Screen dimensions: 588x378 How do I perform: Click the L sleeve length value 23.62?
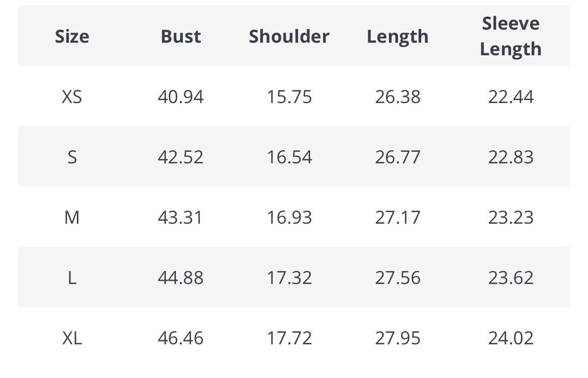pos(511,277)
